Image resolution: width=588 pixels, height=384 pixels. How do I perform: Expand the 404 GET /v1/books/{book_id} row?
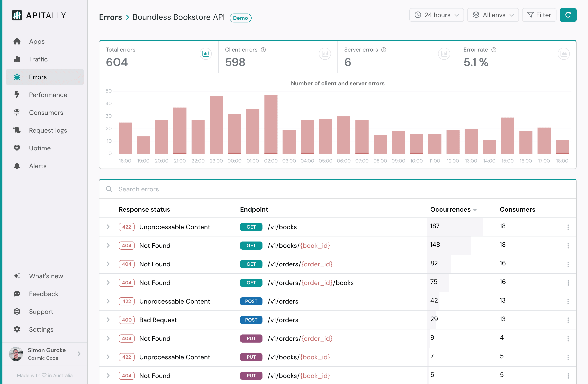coord(108,245)
